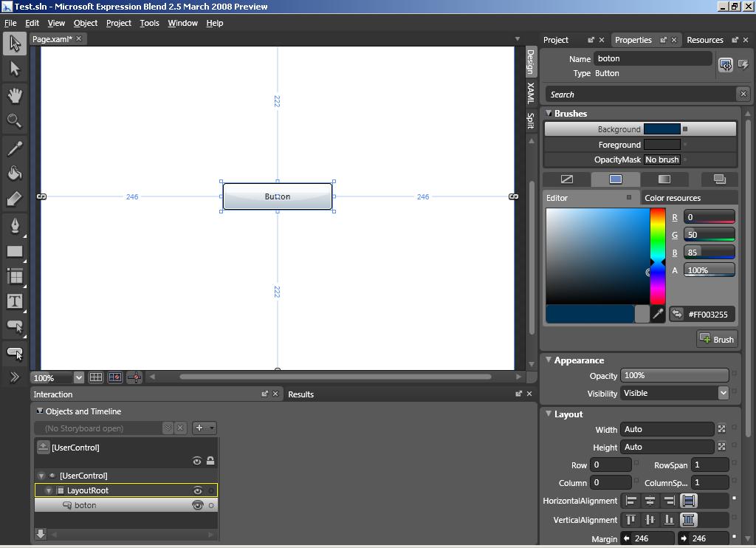Hide the boton element with its eye icon
Image resolution: width=756 pixels, height=548 pixels.
(x=198, y=505)
